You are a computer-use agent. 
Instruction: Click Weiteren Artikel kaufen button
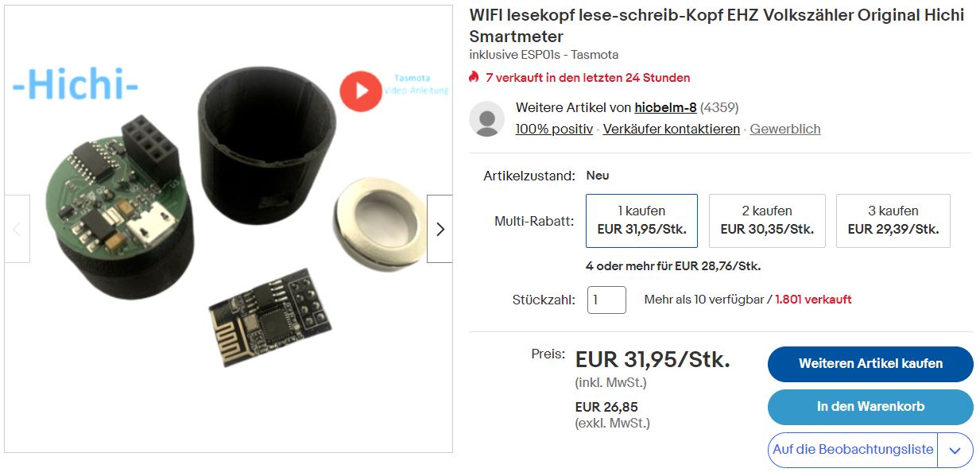pos(870,364)
